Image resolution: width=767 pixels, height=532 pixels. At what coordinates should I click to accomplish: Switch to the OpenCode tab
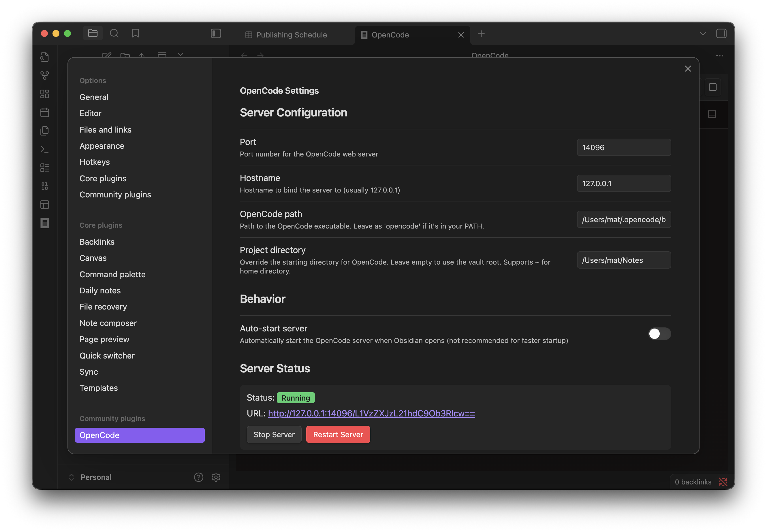[x=412, y=35]
